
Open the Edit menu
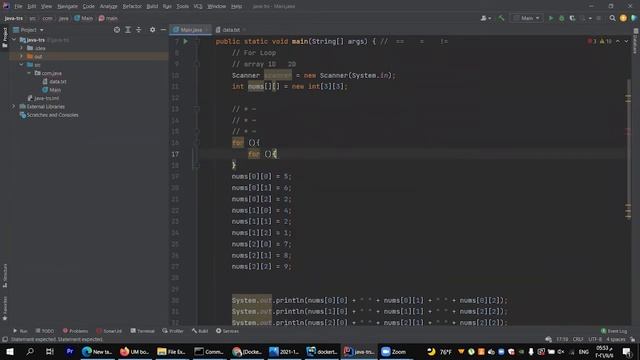[31, 7]
